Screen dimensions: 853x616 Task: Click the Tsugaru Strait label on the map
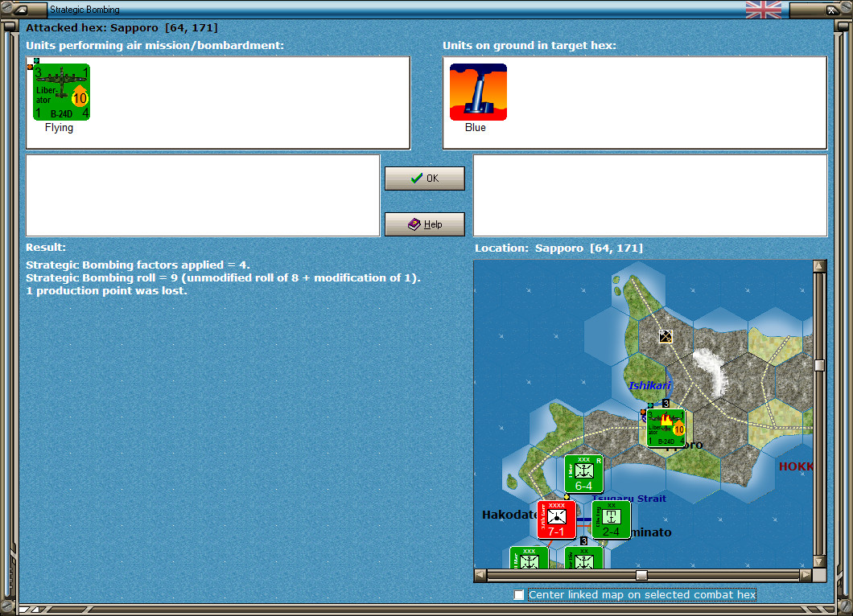click(628, 498)
